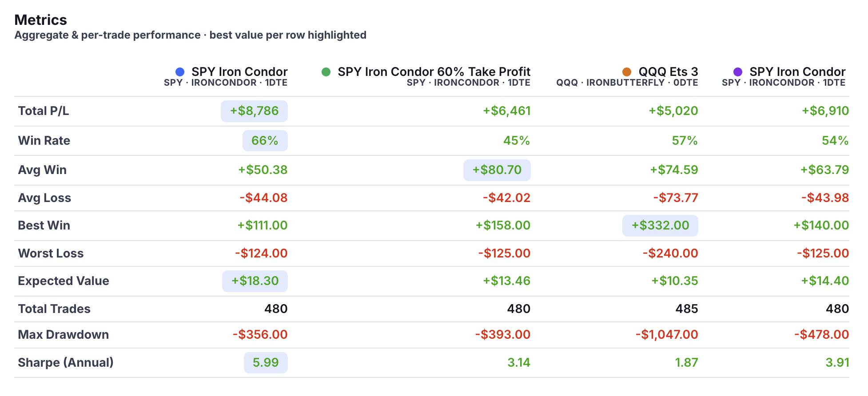Click the highlighted 66% win rate

[x=265, y=141]
